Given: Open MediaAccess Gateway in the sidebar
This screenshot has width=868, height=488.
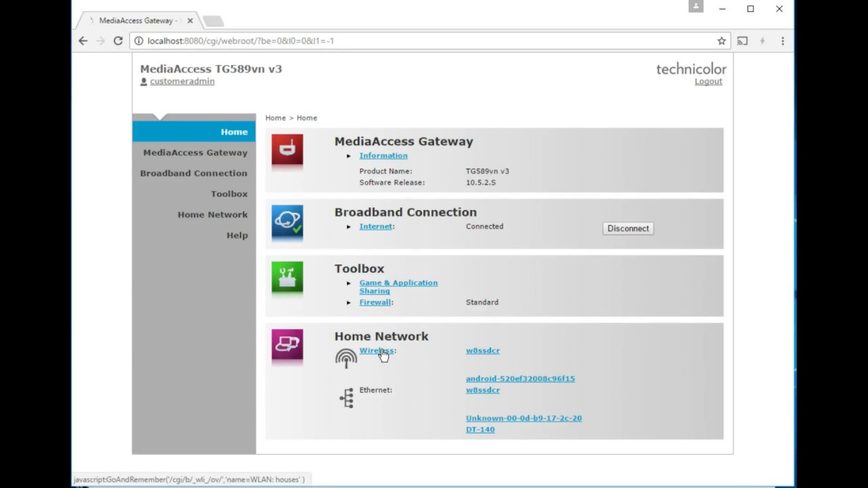Looking at the screenshot, I should pos(195,152).
